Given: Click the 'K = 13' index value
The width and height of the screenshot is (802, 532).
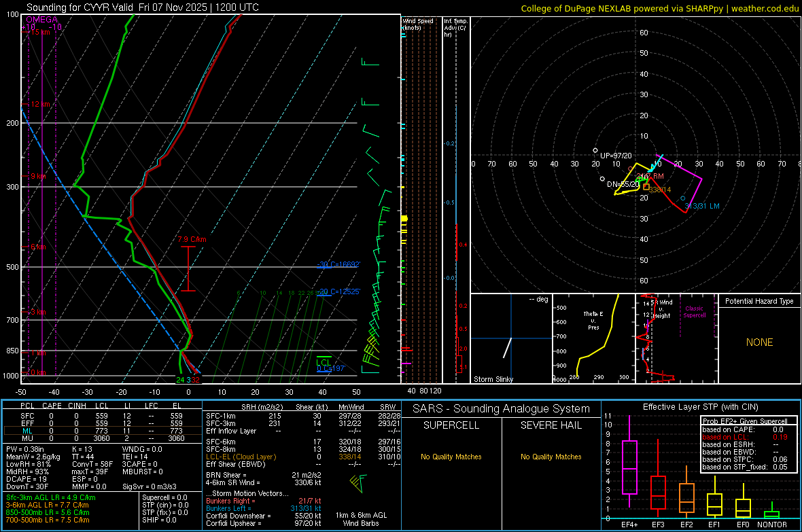Looking at the screenshot, I should pyautogui.click(x=82, y=449).
